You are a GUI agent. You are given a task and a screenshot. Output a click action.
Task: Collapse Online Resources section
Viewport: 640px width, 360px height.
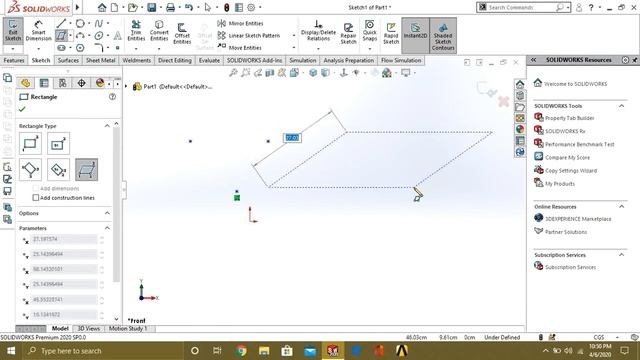pyautogui.click(x=622, y=207)
